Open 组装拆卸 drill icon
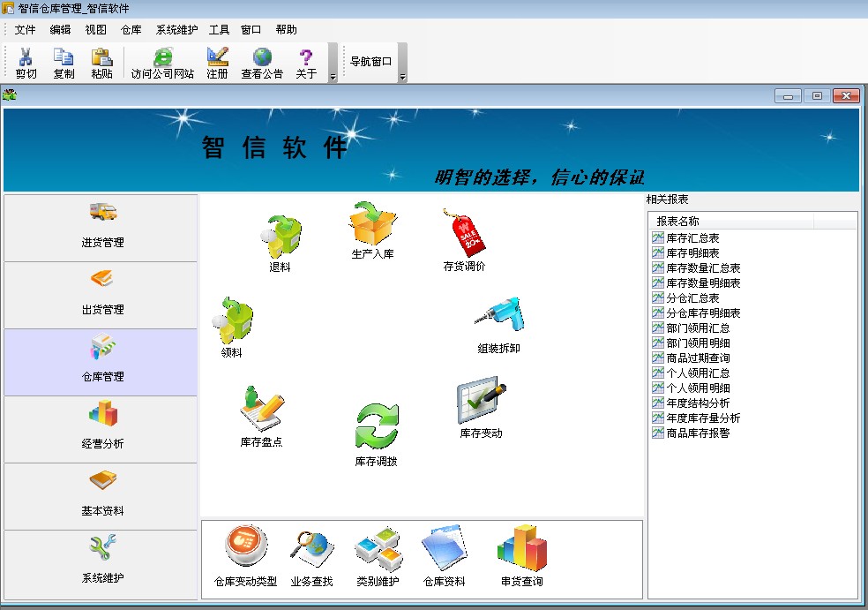This screenshot has width=868, height=610. tap(498, 326)
